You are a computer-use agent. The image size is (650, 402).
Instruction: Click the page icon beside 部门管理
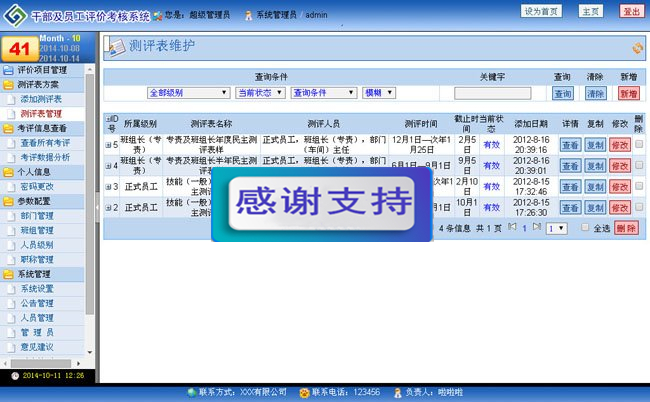12,216
